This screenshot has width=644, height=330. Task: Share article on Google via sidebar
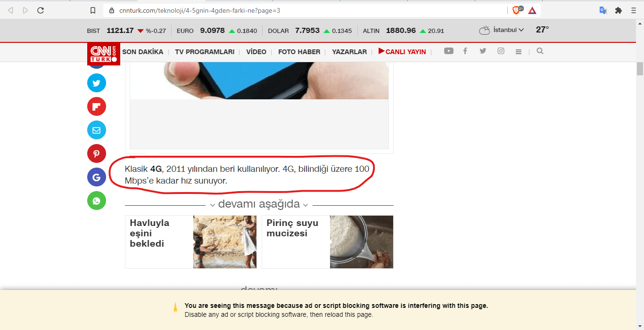97,177
